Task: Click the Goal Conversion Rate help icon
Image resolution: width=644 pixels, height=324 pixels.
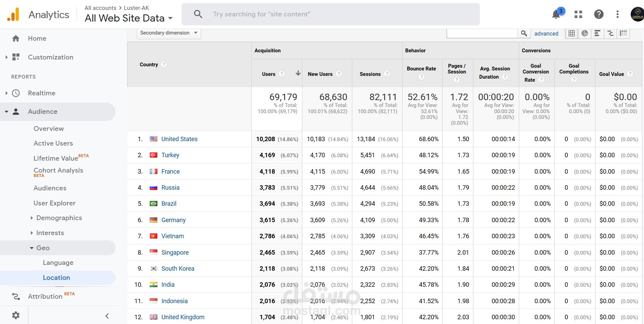Action: tap(541, 80)
